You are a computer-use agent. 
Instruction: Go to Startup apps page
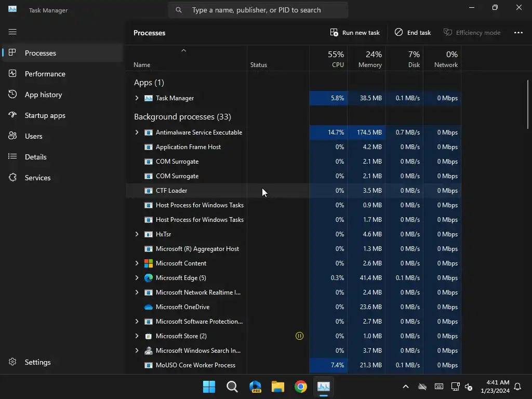63,115
